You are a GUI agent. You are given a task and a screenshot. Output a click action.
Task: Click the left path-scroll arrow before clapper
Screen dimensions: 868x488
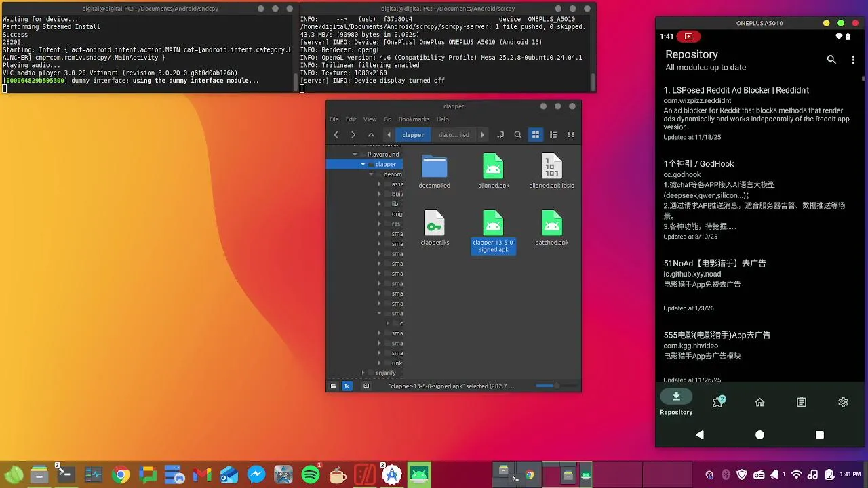coord(389,135)
